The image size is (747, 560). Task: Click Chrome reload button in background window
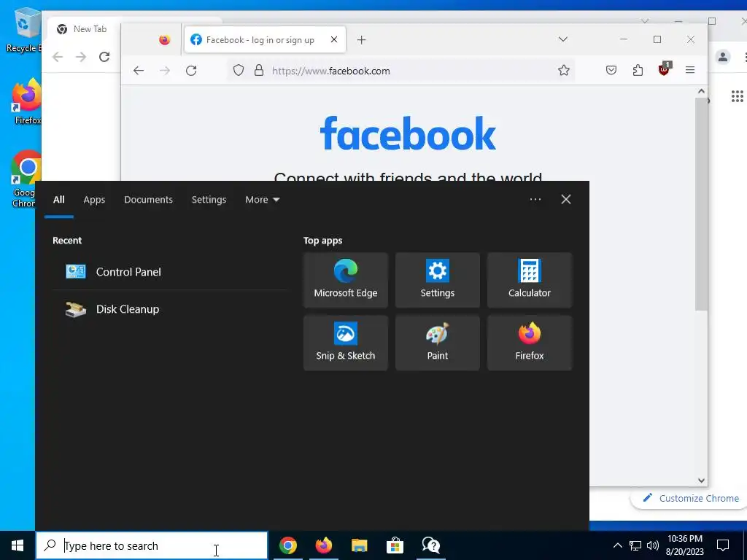pos(104,57)
